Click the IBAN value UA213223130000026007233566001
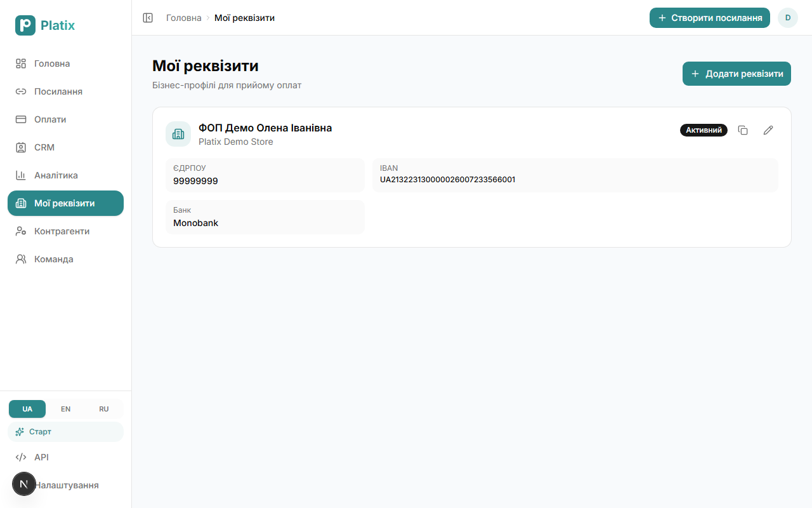This screenshot has height=508, width=812. pyautogui.click(x=448, y=180)
